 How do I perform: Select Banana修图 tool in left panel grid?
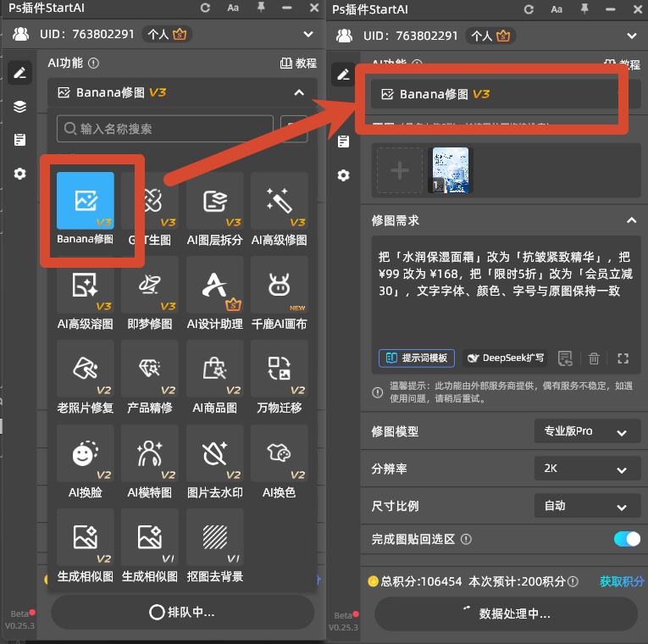tap(86, 201)
